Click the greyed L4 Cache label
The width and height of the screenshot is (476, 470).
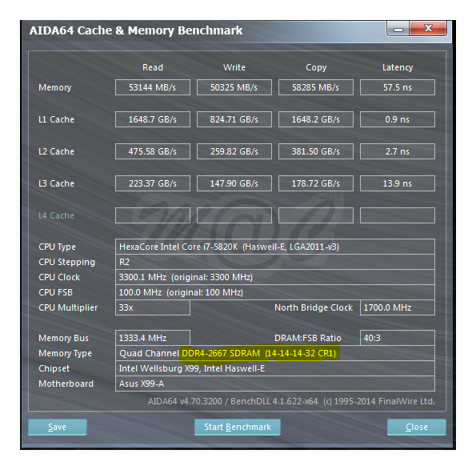[x=56, y=215]
